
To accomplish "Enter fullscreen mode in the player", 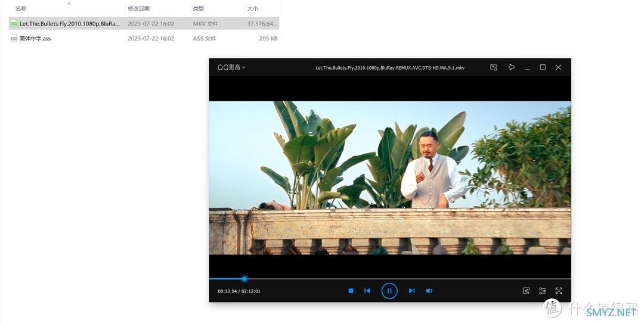I will pos(559,291).
